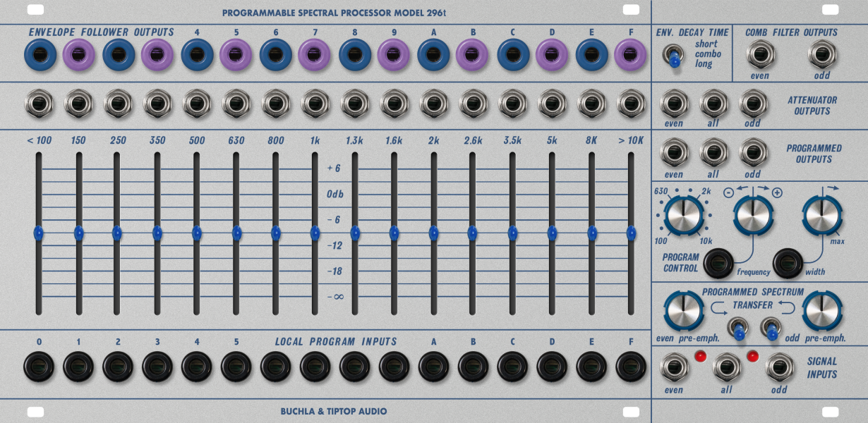Click the even pre-emph knob
868x423 pixels.
click(684, 309)
